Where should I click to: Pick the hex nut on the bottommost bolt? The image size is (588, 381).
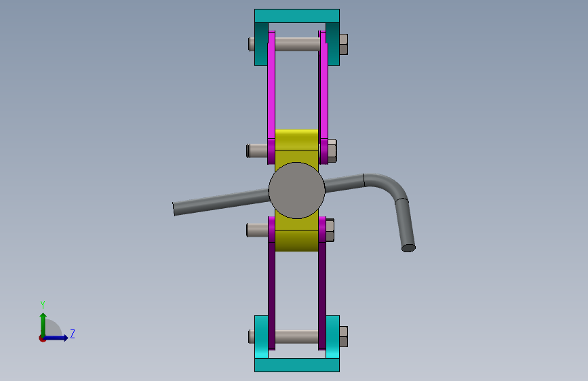point(343,336)
